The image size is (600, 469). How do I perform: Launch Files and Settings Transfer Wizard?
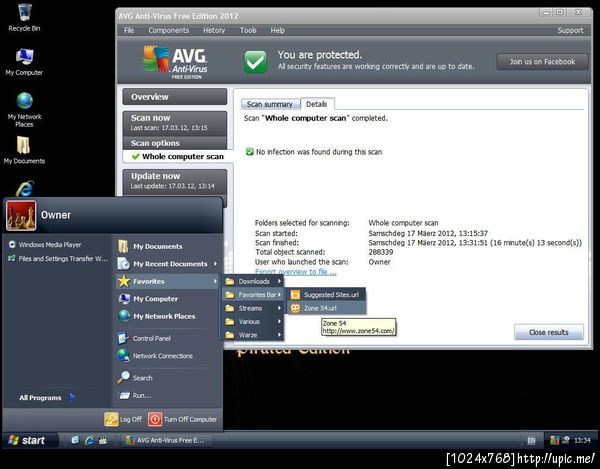point(58,259)
